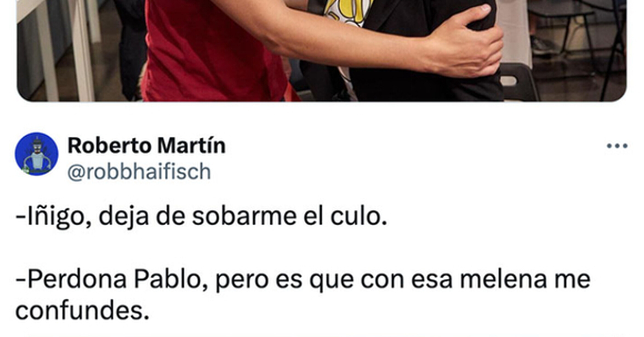Open the attached tweet photo
Screen dimensions: 644x337
click(321, 51)
